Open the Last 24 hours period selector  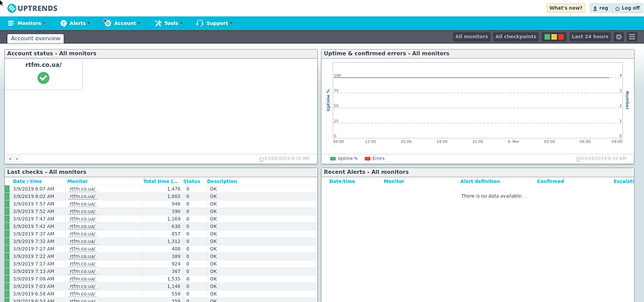coord(590,36)
